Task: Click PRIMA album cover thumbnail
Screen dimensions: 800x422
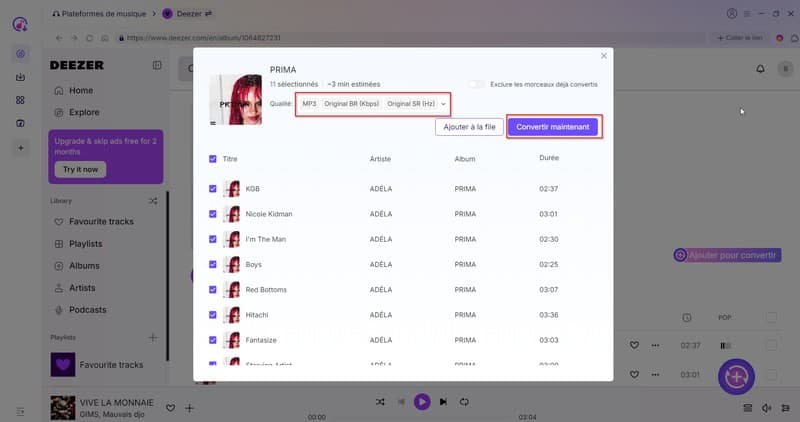Action: (x=235, y=100)
